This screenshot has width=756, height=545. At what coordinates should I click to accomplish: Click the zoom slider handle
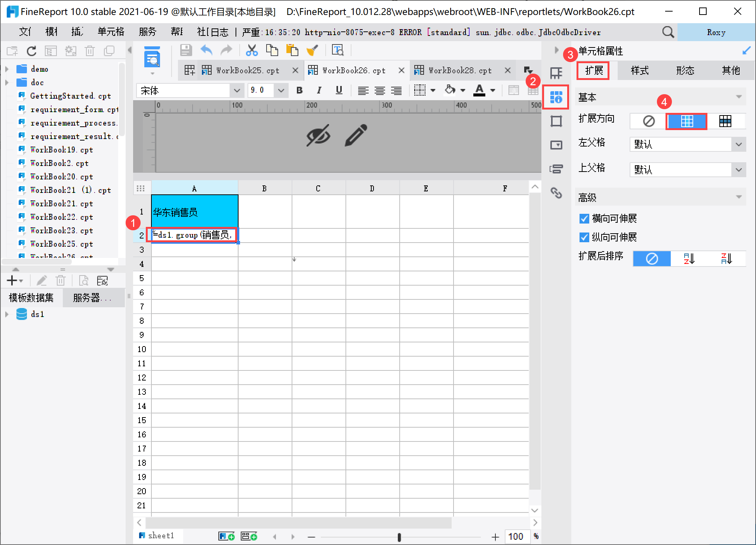(x=399, y=537)
